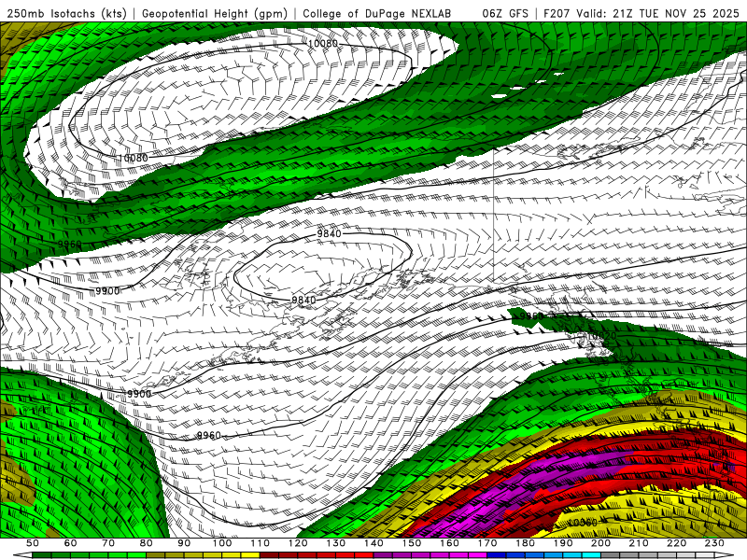
Task: Click the 'College of DuPage NEXLAB' header text
Action: coord(376,14)
